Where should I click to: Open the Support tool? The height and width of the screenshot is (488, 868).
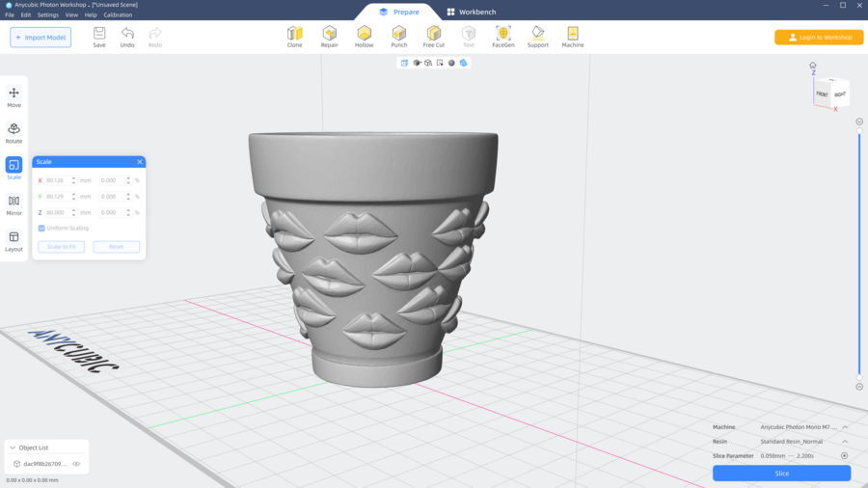pos(537,37)
